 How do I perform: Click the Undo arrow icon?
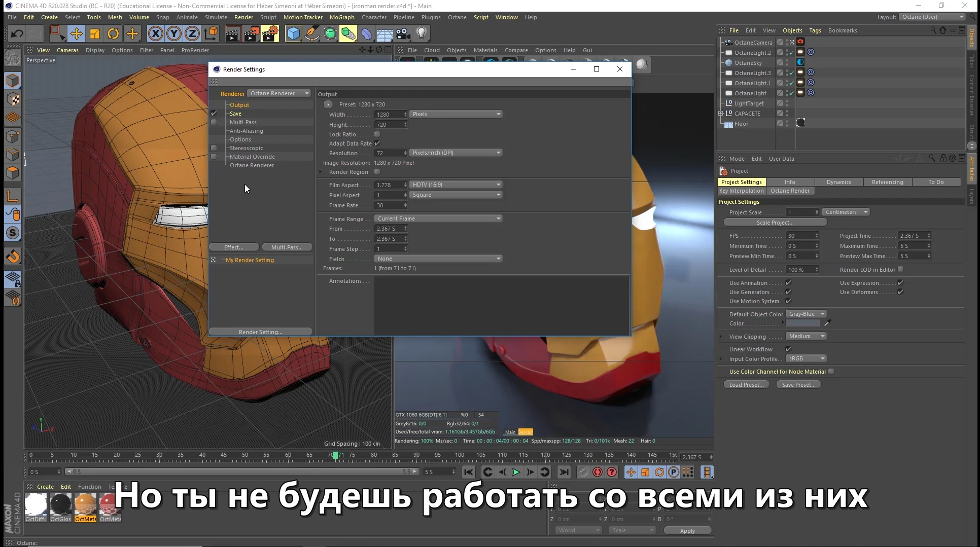(x=17, y=34)
